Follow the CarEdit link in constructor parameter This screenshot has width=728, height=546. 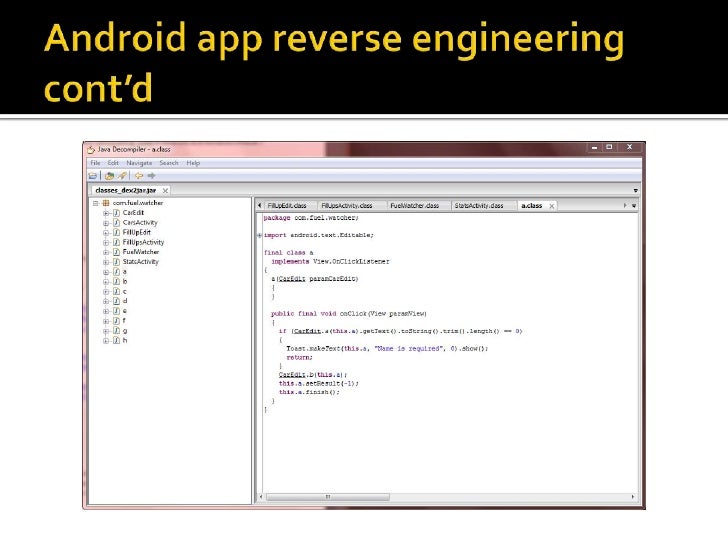pos(292,279)
